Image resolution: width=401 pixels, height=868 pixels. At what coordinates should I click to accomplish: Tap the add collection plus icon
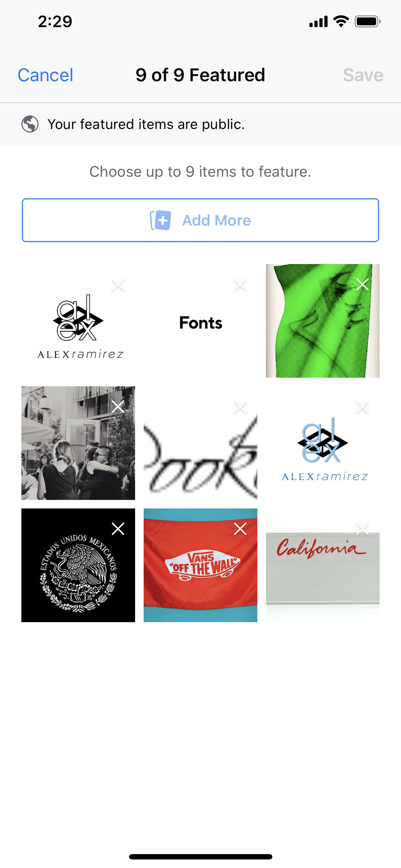(x=160, y=220)
